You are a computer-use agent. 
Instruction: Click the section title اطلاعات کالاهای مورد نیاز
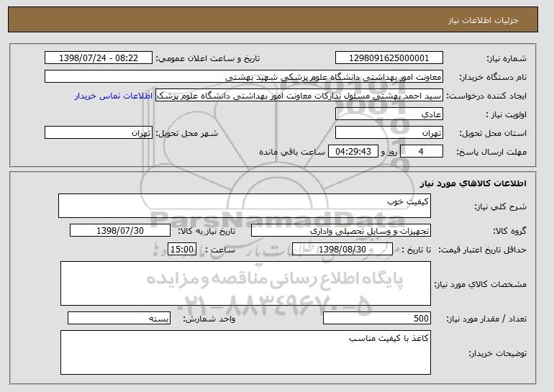coord(473,183)
